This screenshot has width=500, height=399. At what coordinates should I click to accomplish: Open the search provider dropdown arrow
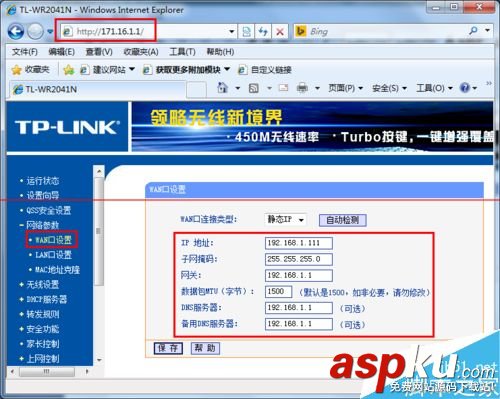tap(488, 30)
